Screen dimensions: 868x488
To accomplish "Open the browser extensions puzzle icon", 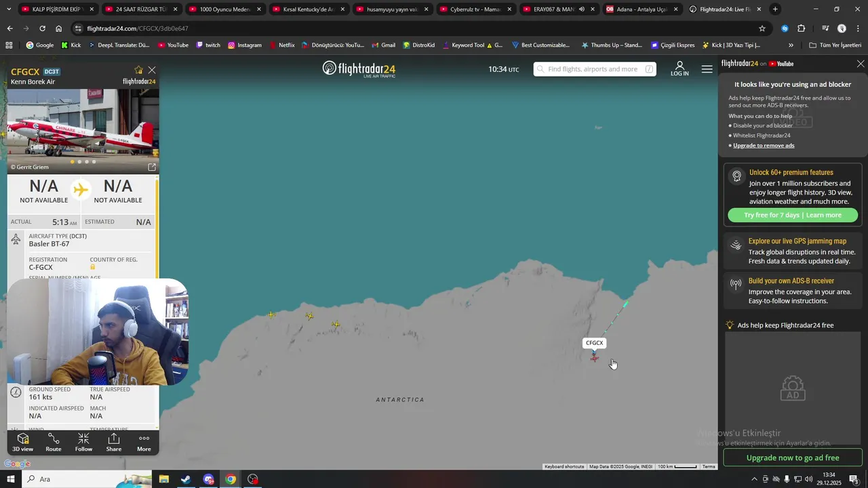I will click(x=801, y=28).
